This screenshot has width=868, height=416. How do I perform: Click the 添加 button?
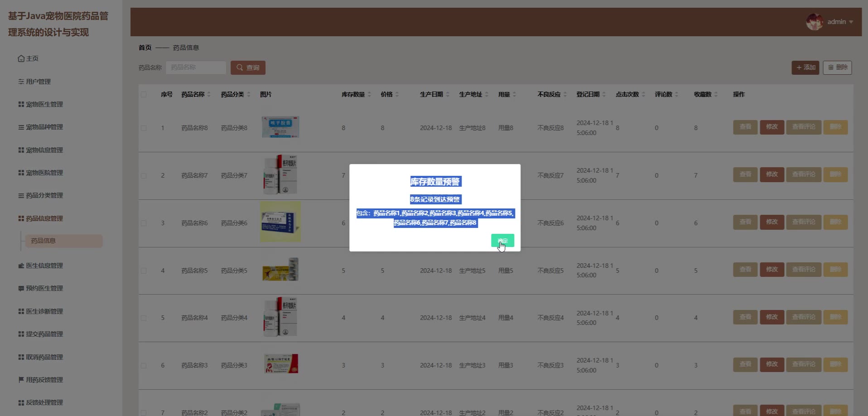pyautogui.click(x=805, y=68)
